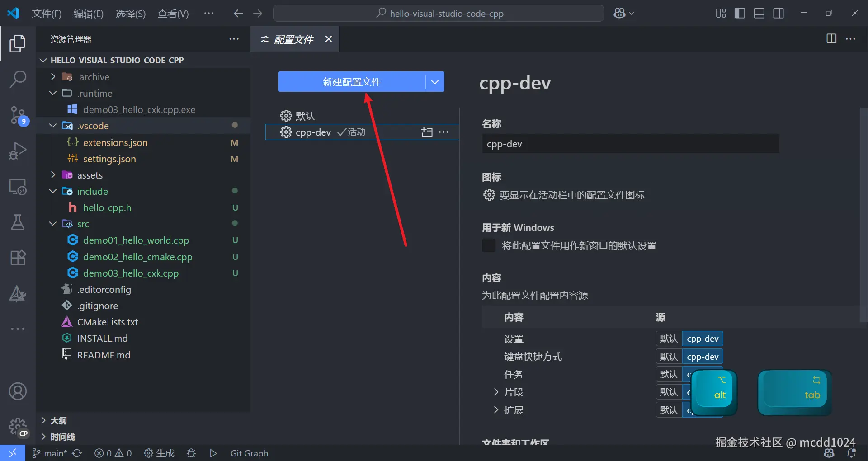Open errors and warnings count in status bar

click(113, 453)
